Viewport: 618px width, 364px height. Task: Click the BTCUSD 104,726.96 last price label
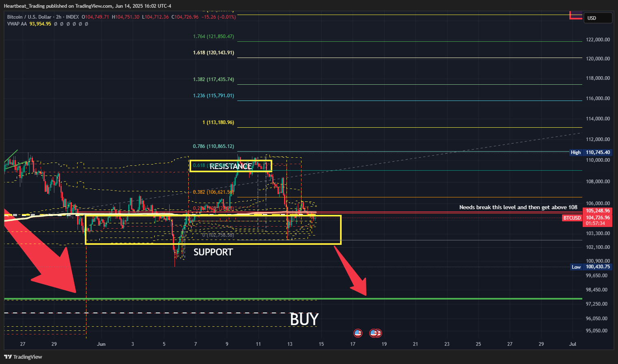pyautogui.click(x=587, y=218)
